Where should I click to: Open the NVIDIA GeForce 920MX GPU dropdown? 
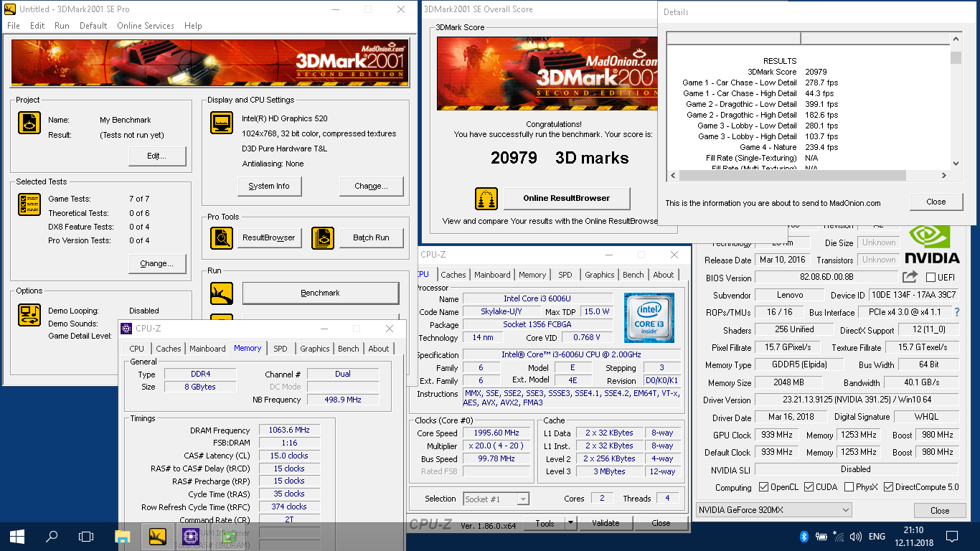click(773, 510)
